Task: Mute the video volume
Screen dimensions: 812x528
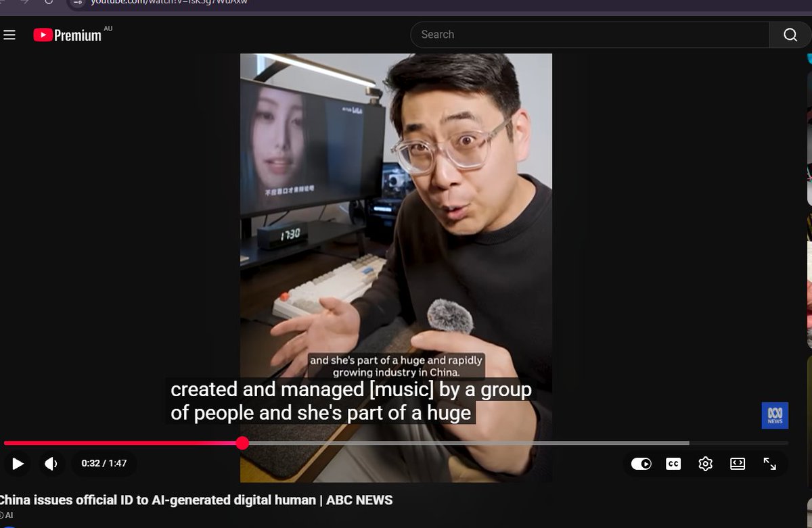Action: [51, 464]
